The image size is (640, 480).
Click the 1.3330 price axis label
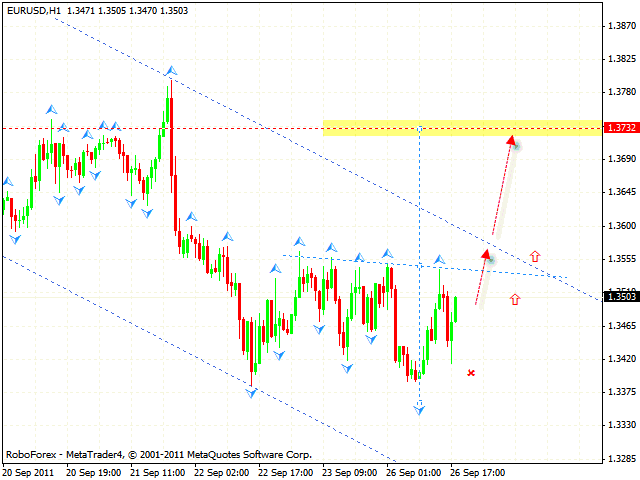(x=622, y=425)
